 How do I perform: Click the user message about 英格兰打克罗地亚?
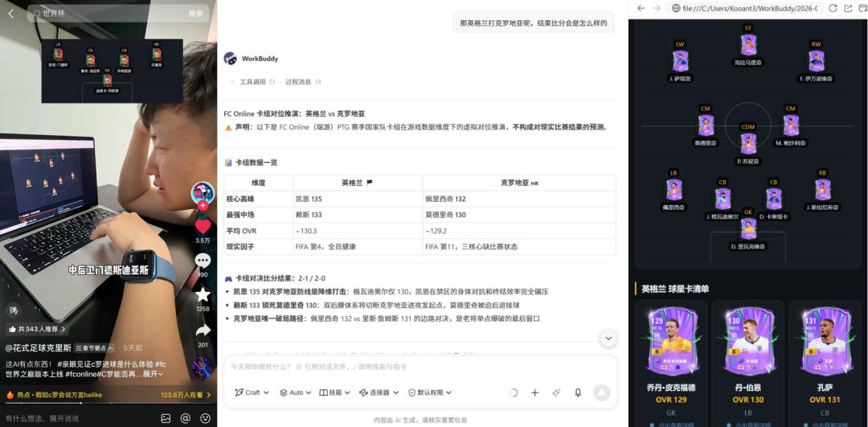533,23
